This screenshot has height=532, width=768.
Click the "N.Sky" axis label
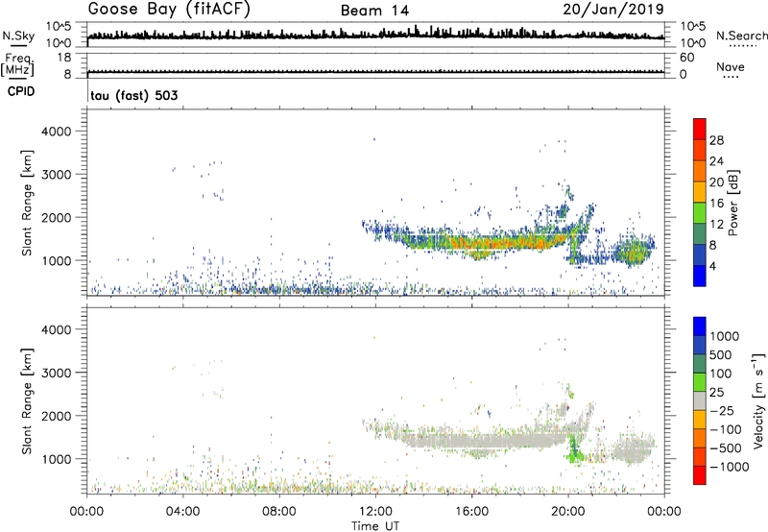pos(18,36)
